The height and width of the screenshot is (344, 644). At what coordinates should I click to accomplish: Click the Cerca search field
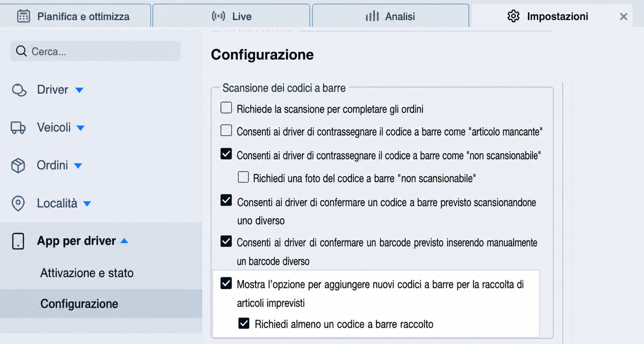96,51
